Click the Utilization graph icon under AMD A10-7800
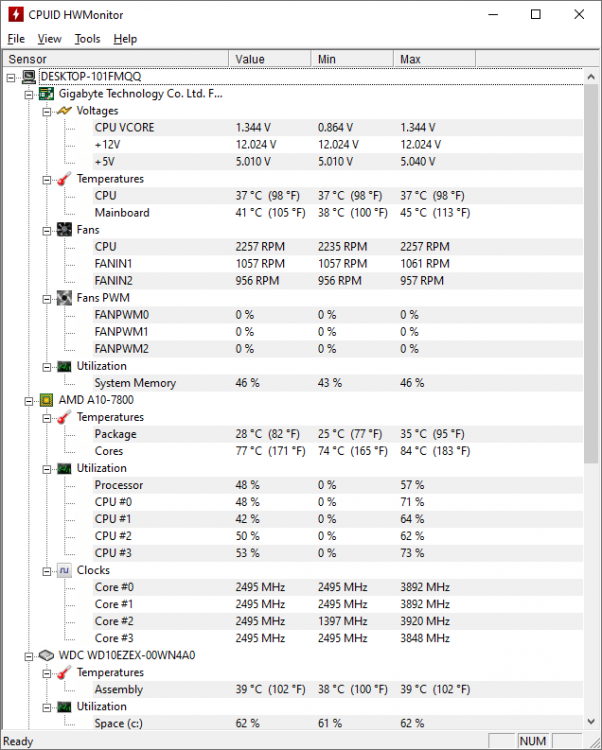This screenshot has width=602, height=750. pyautogui.click(x=64, y=468)
